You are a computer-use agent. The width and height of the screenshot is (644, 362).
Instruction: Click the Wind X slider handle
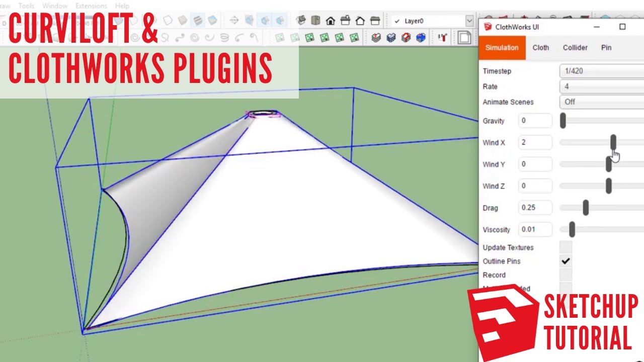[613, 142]
